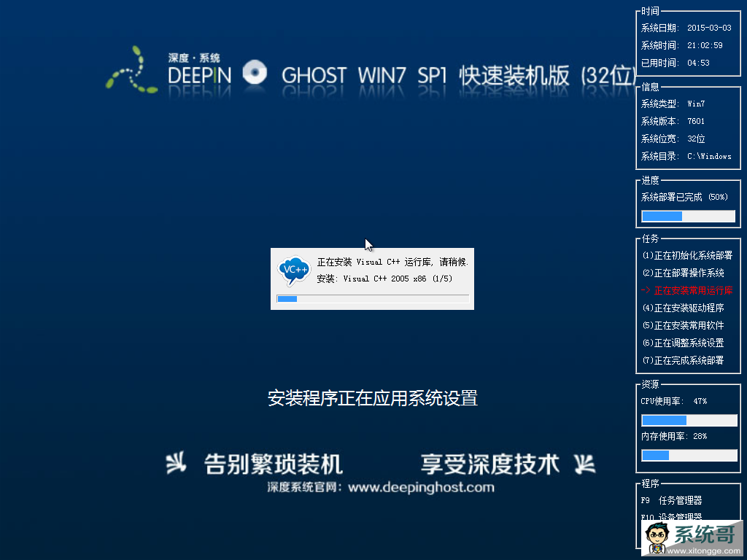Click 安装程序正在应用系统设置 status text
This screenshot has height=560, width=747.
pyautogui.click(x=373, y=398)
